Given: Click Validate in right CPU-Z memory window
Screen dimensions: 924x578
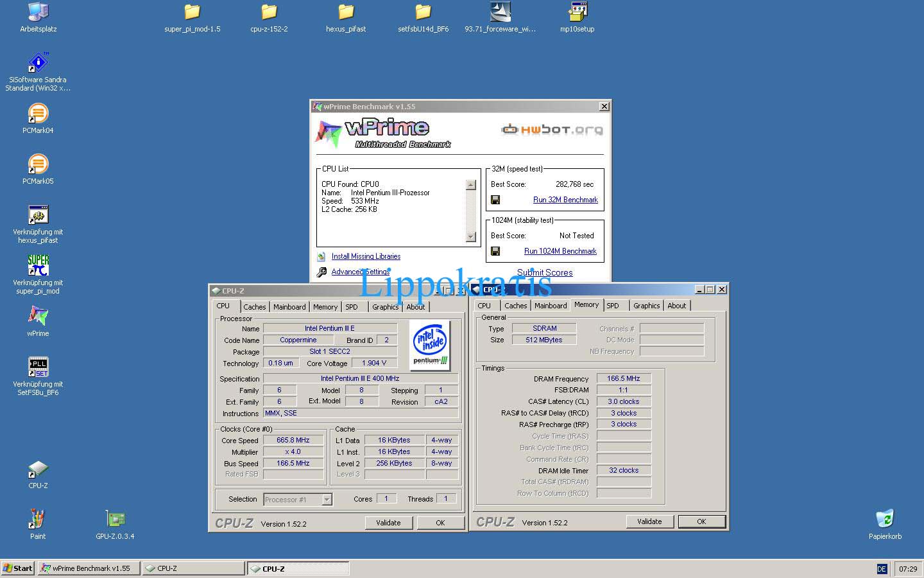Looking at the screenshot, I should point(649,521).
